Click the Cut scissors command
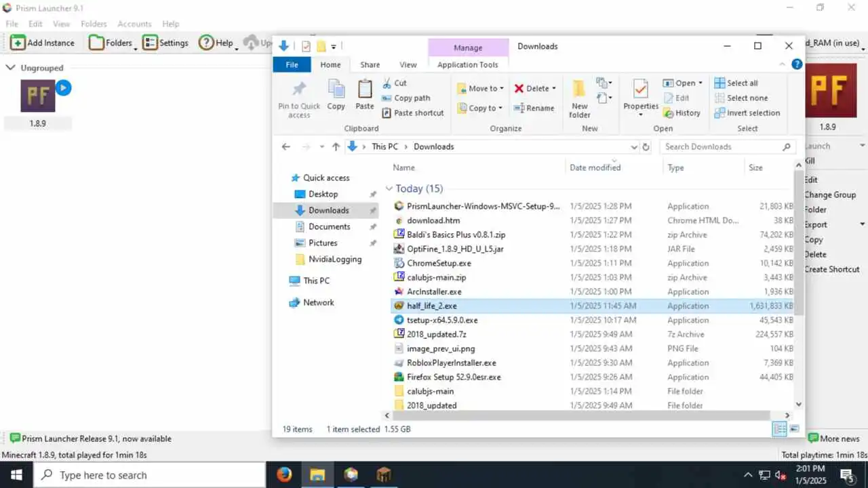 point(394,83)
